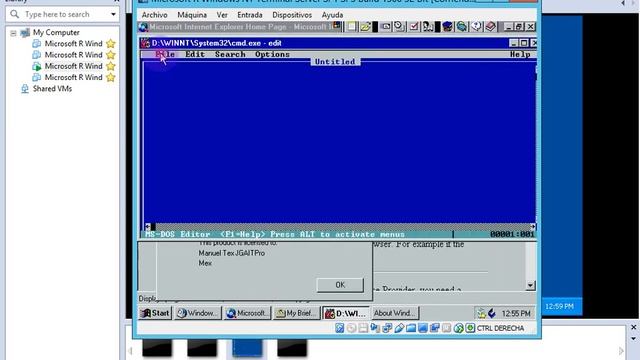Click the pen-shaped USB indicator in VM status bar
This screenshot has height=360, width=640.
tap(399, 328)
